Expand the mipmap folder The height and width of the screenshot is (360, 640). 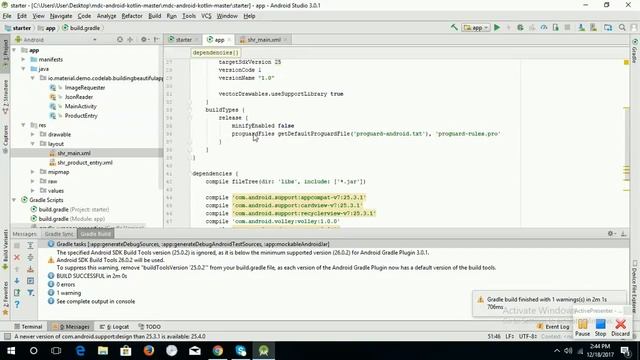33,172
